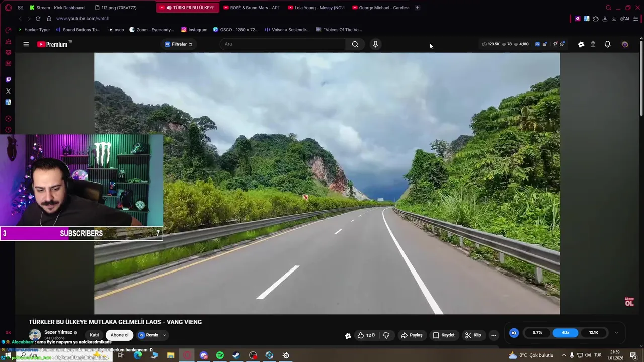Open a new browser tab
The height and width of the screenshot is (362, 644).
click(417, 8)
